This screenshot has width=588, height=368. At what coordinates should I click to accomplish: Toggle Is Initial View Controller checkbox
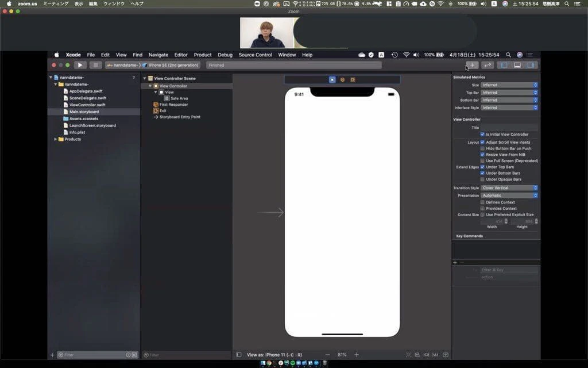point(482,134)
